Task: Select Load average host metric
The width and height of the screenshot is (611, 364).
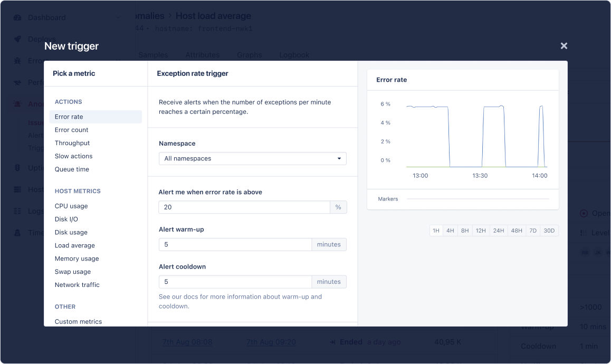Action: (75, 245)
